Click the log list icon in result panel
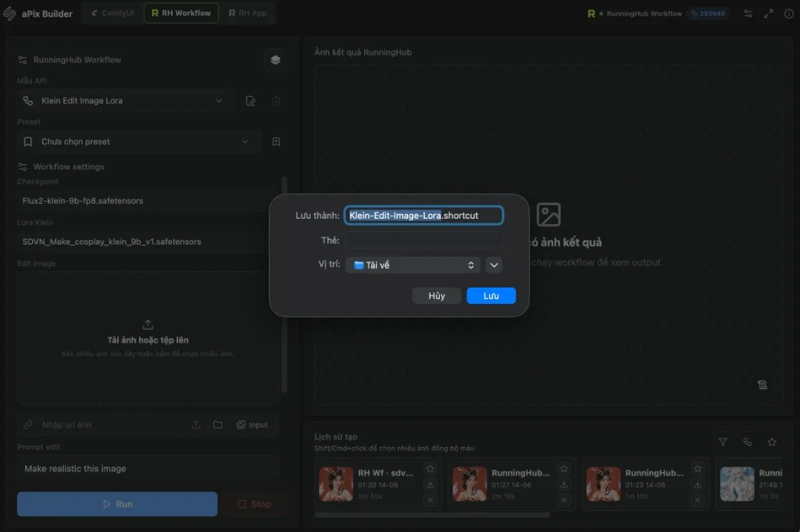This screenshot has height=532, width=800. [x=762, y=385]
